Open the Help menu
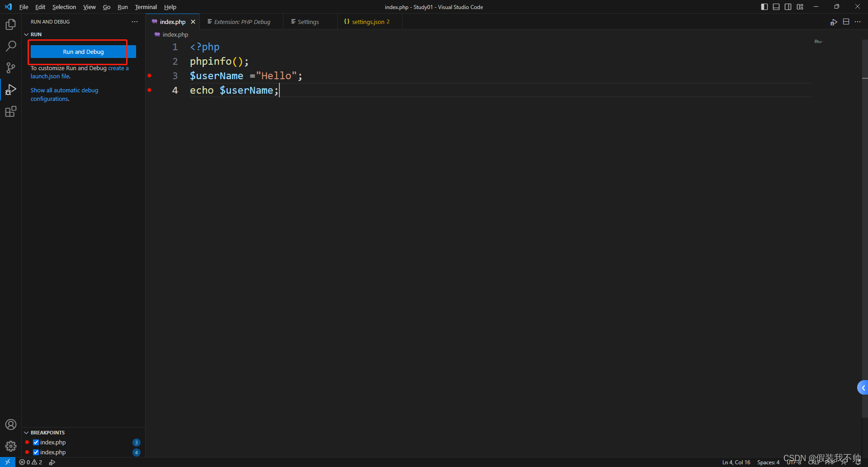Image resolution: width=868 pixels, height=467 pixels. coord(170,7)
